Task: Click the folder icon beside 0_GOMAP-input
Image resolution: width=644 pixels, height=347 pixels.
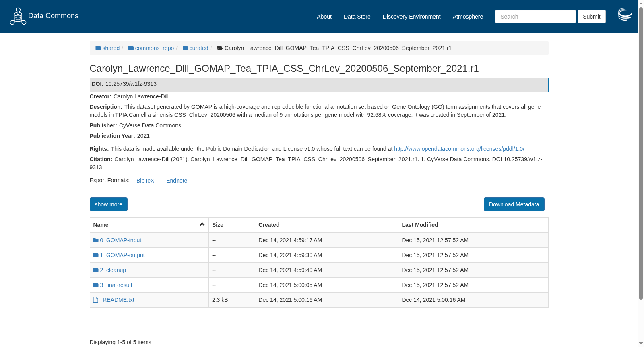Action: click(x=96, y=240)
